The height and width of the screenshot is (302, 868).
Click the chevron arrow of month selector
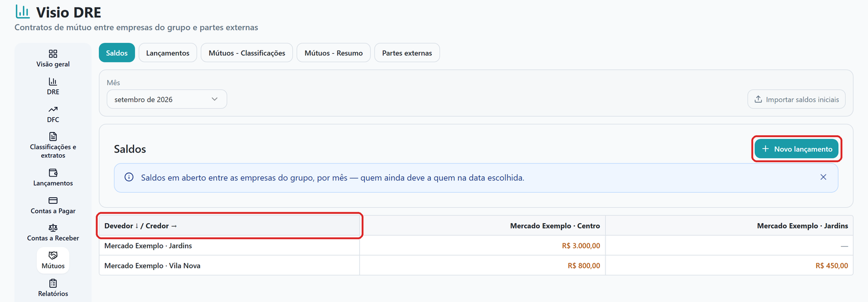coord(215,99)
